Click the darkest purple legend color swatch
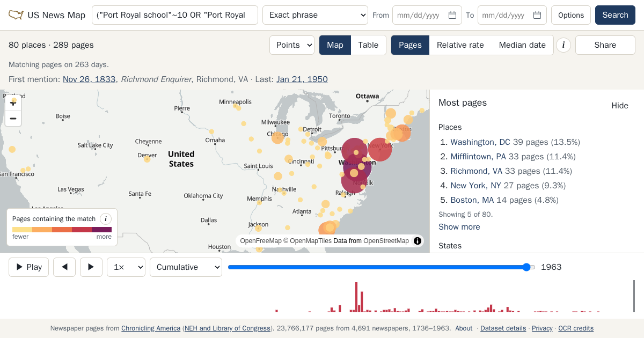The width and height of the screenshot is (644, 338). tap(101, 230)
